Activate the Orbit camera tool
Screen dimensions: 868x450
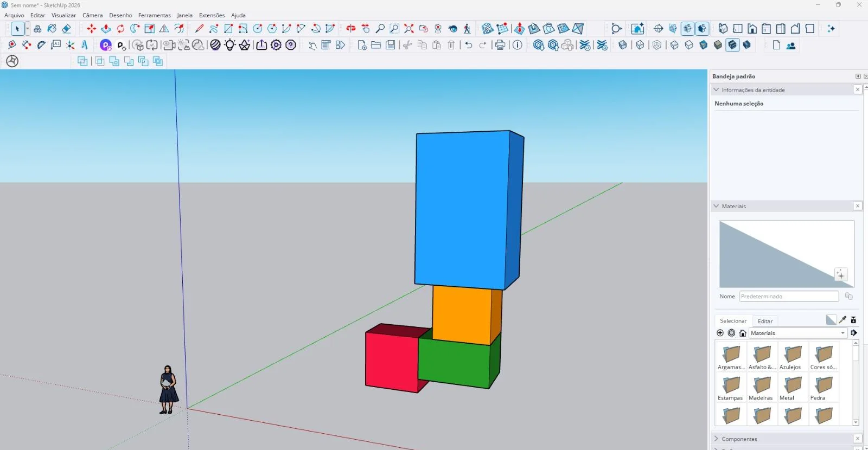click(x=350, y=29)
